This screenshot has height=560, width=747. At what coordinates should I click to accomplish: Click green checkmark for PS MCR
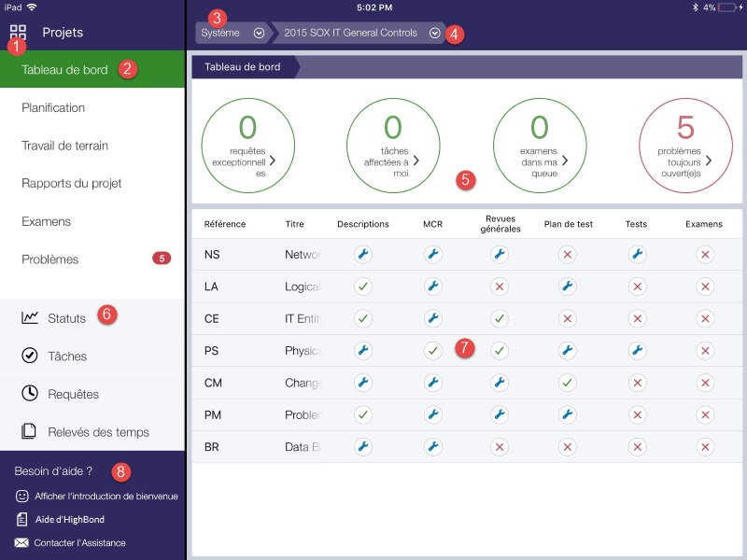point(432,351)
